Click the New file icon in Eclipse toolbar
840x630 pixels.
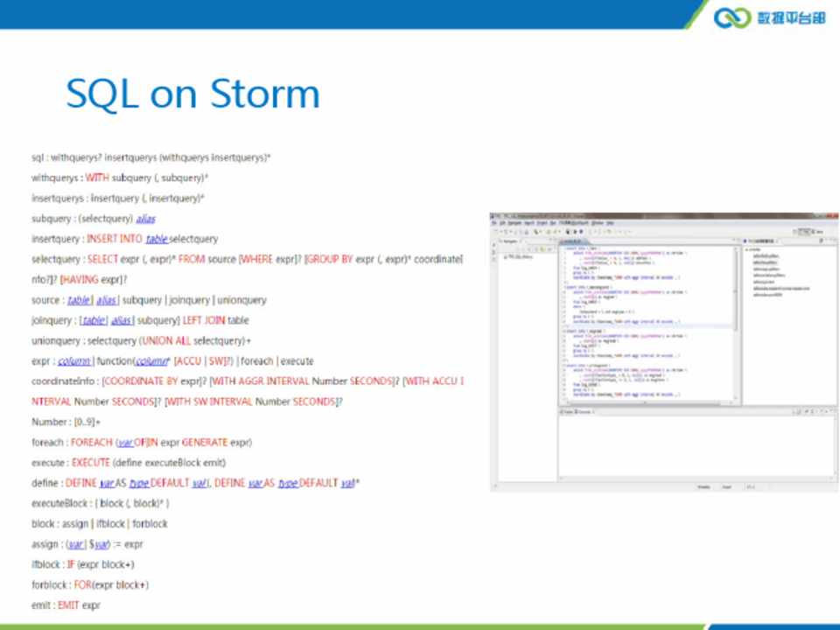500,232
